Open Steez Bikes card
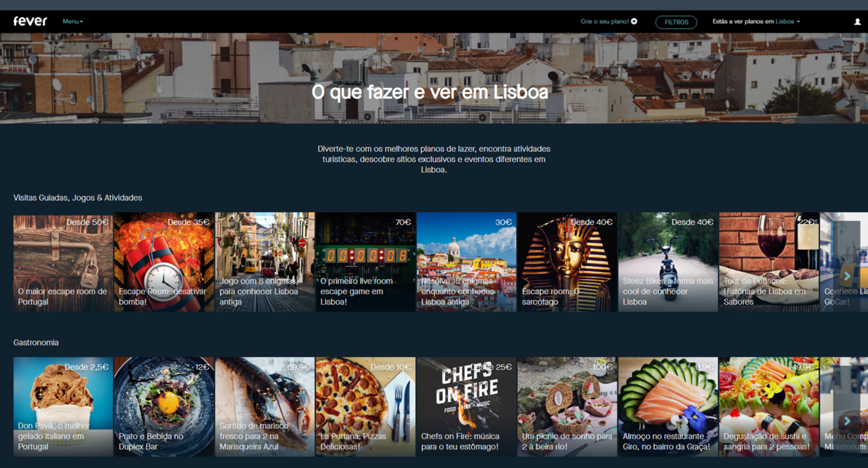868x468 pixels. [668, 262]
